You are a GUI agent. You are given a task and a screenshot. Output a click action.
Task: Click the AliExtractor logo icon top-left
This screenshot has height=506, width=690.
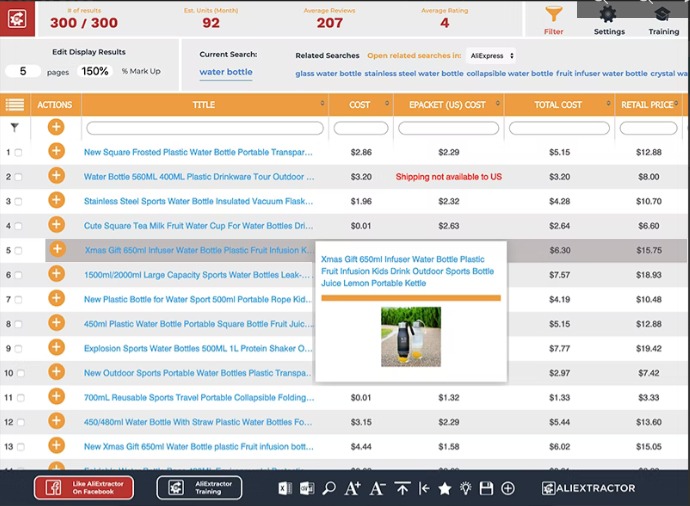[17, 18]
